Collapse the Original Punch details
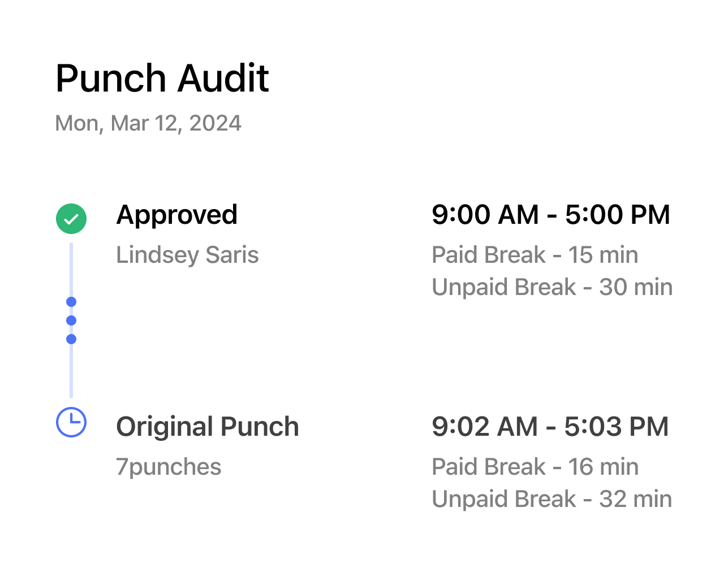Image resolution: width=728 pixels, height=568 pixels. coord(208,426)
